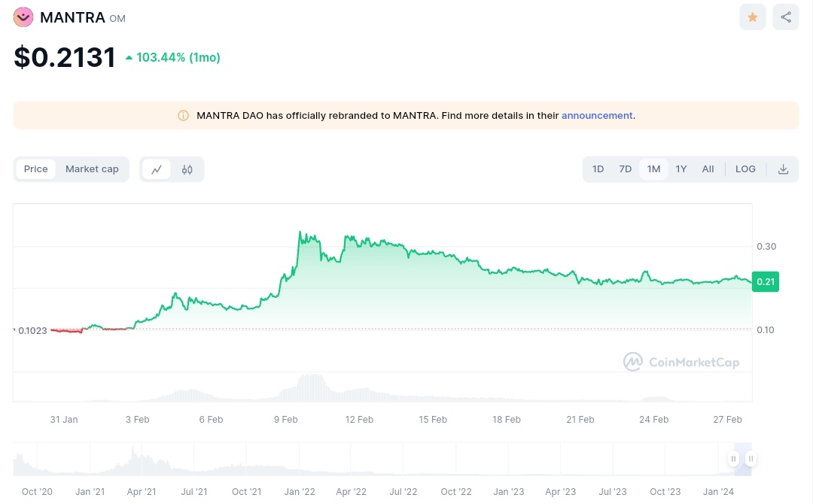Viewport: 813px width, 504px height.
Task: Click the 15 Feb date label
Action: [x=433, y=420]
